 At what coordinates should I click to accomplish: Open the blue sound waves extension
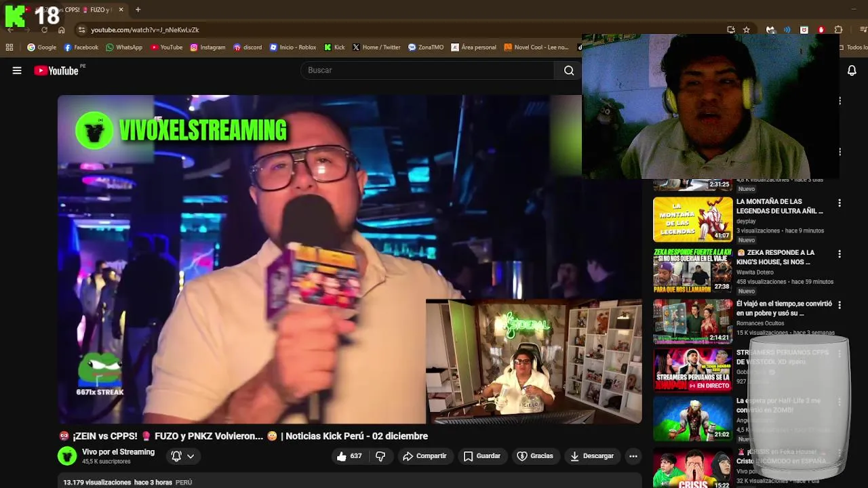click(787, 30)
